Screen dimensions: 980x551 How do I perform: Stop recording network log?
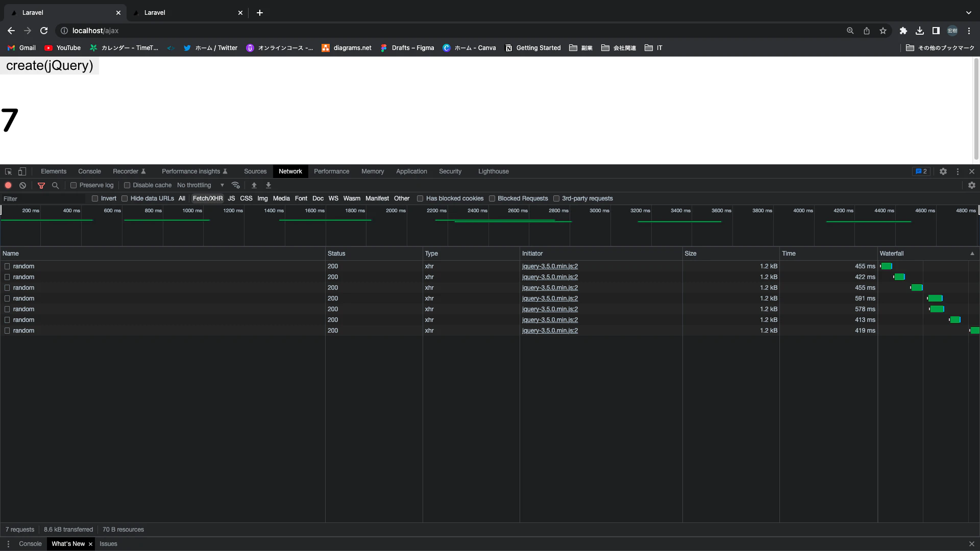point(8,186)
